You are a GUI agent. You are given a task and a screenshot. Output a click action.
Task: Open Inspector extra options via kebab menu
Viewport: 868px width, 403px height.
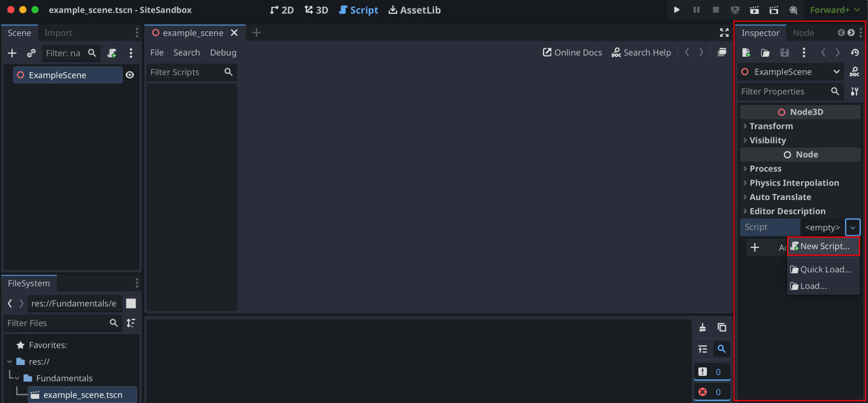point(804,53)
